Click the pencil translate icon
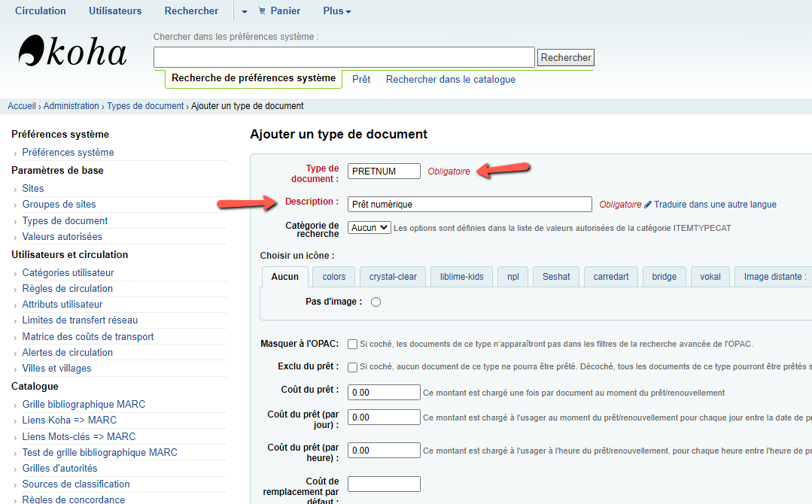 click(647, 205)
